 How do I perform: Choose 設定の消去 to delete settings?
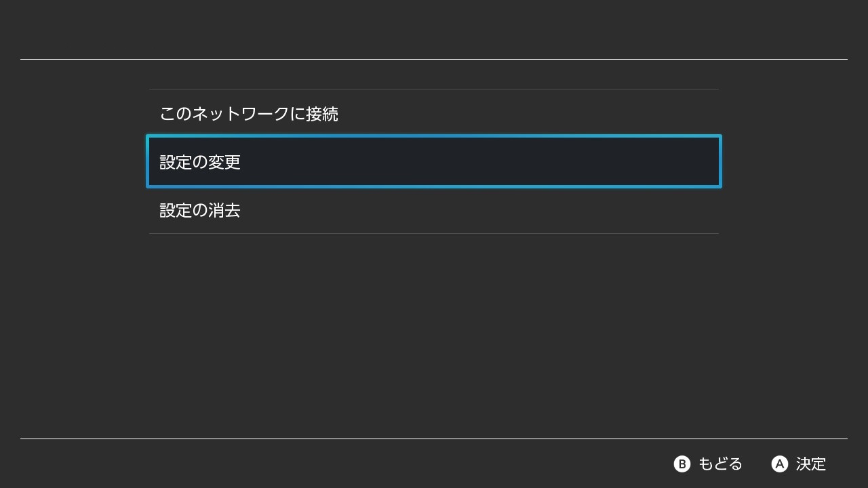tap(434, 210)
